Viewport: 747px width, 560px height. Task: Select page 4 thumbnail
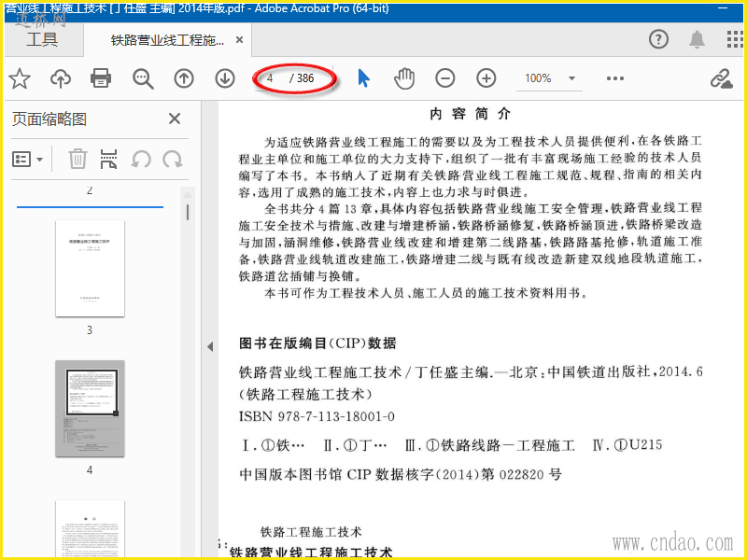(90, 408)
